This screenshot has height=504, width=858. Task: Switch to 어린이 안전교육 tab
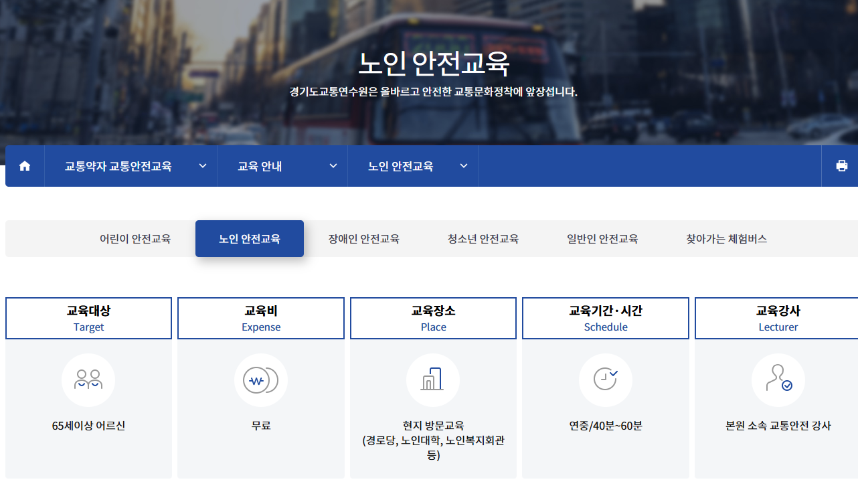coord(135,238)
